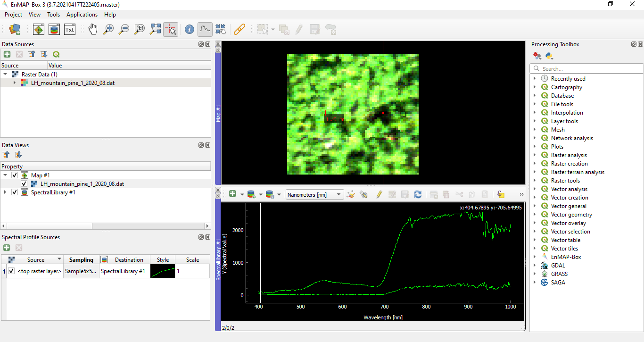This screenshot has height=342, width=644.
Task: Open the Tools menu
Action: [53, 15]
